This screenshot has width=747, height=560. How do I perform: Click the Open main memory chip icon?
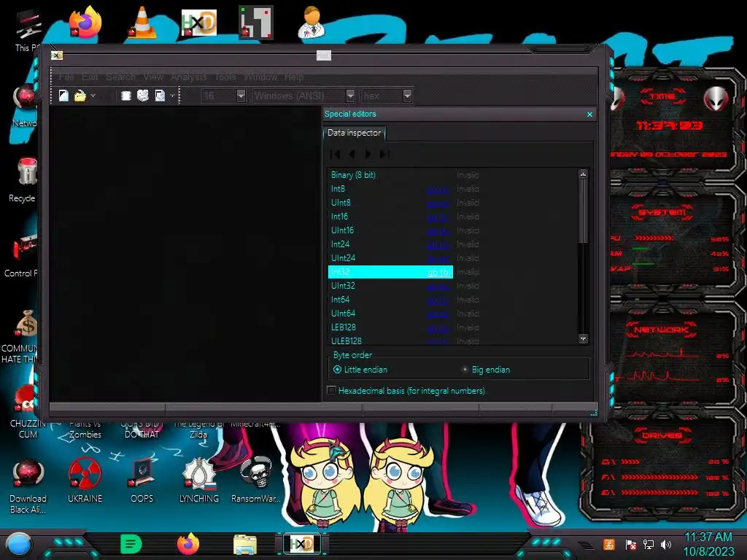click(125, 96)
